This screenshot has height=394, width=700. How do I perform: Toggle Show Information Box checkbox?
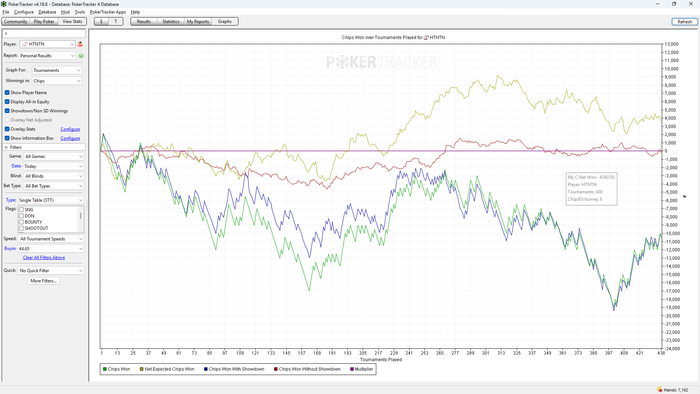[x=7, y=138]
